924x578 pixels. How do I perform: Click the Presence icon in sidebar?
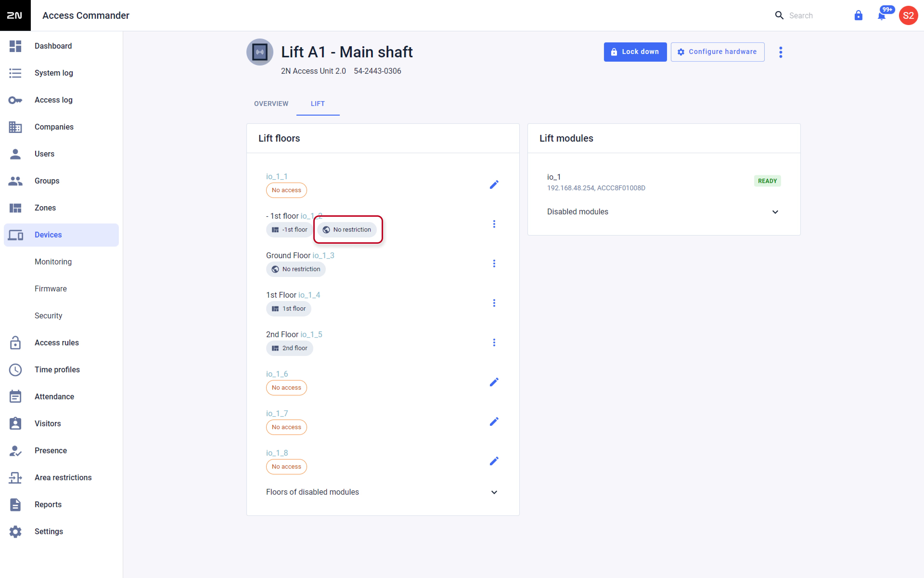(x=15, y=451)
